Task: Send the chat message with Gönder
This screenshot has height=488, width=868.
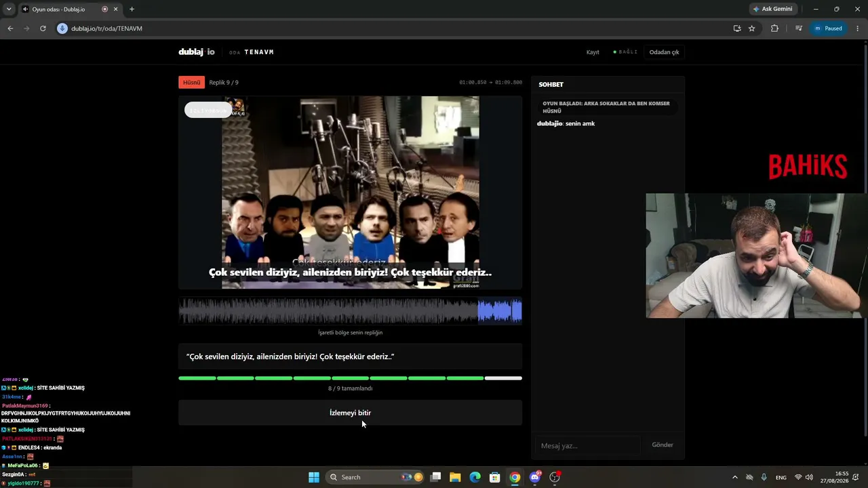Action: tap(663, 445)
